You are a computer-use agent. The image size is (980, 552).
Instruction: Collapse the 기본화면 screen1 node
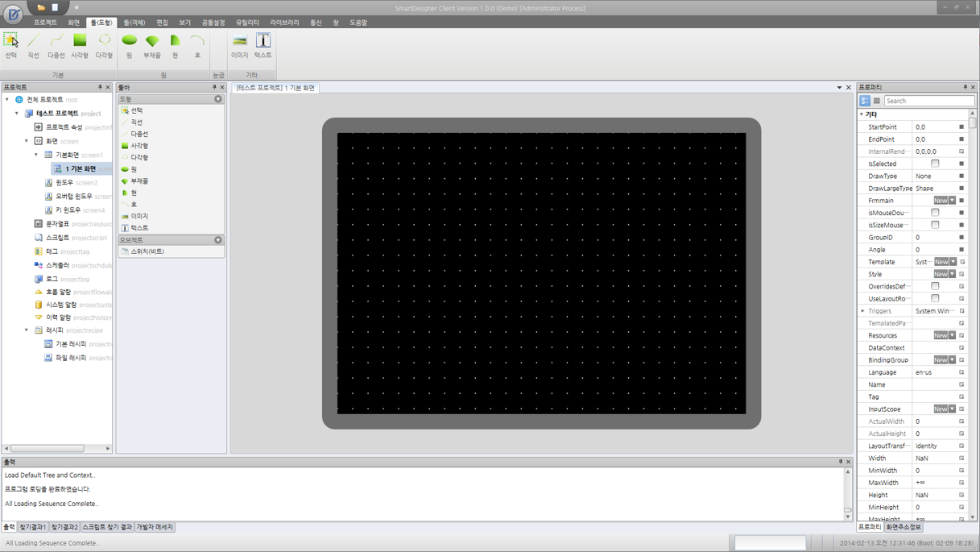click(36, 155)
